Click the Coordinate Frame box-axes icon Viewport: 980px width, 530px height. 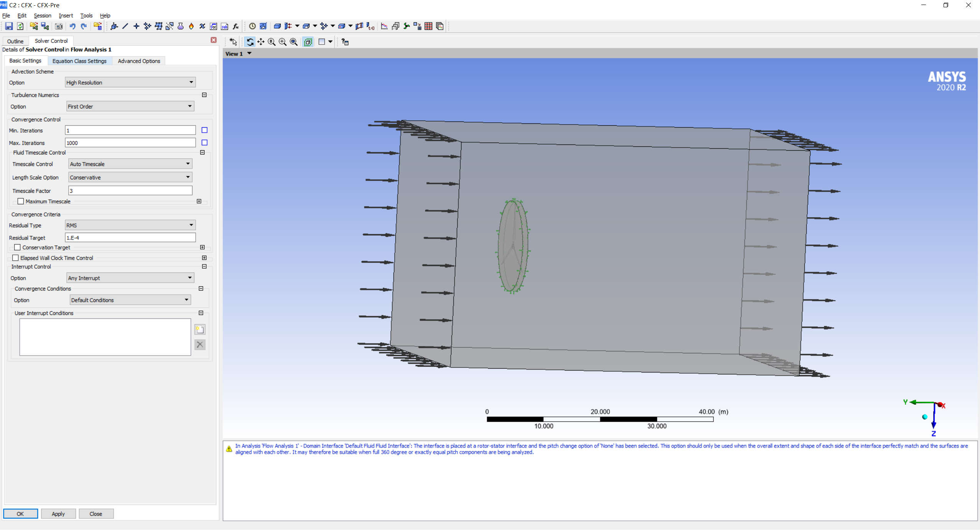[x=114, y=26]
